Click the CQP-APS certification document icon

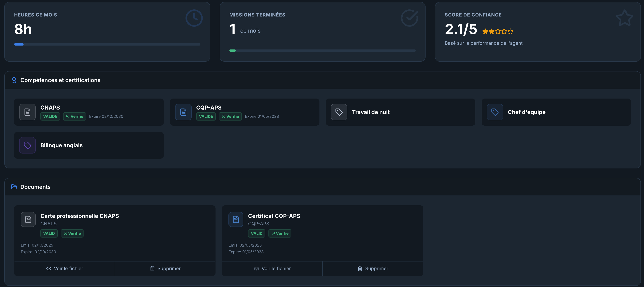183,112
